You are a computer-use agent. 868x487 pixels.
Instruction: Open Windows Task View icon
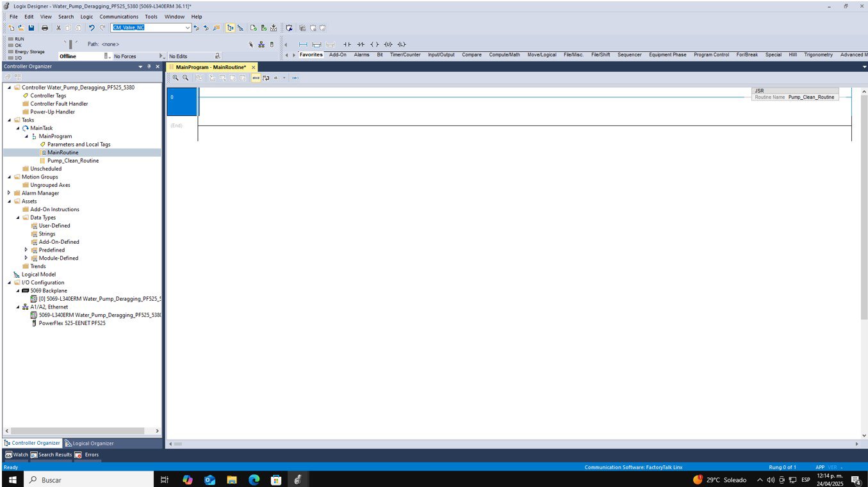pos(165,479)
